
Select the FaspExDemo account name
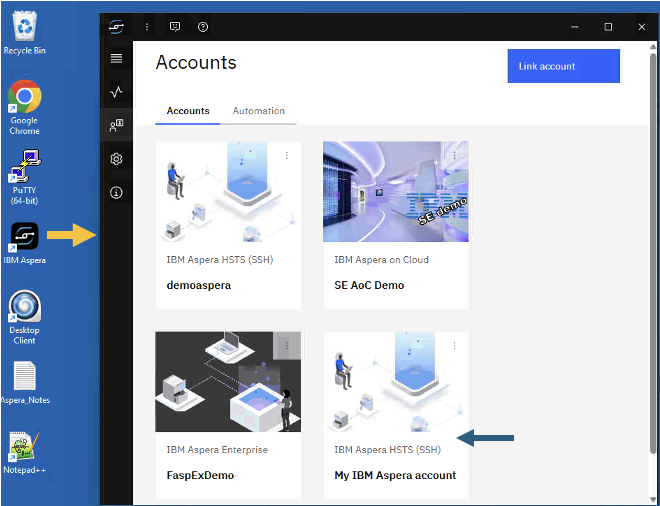200,475
